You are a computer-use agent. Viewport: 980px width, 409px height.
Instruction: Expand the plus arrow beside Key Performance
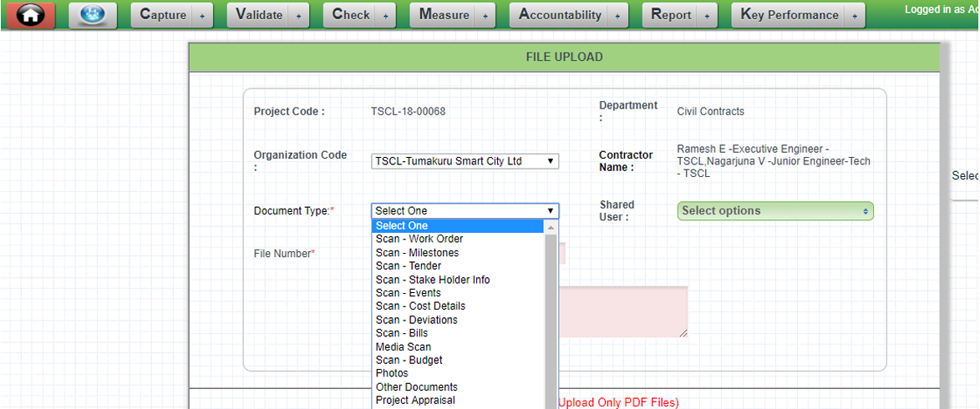pyautogui.click(x=855, y=16)
